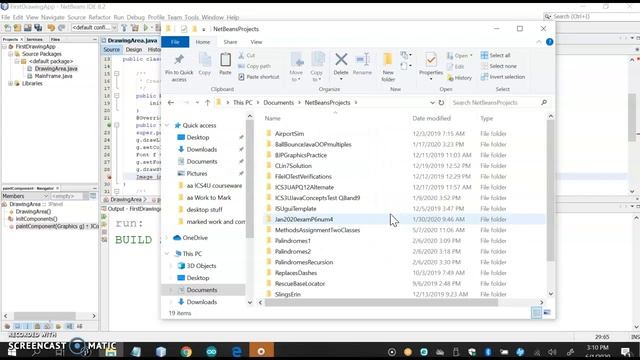Open Arduino app from the taskbar
640x360 pixels.
point(211,351)
